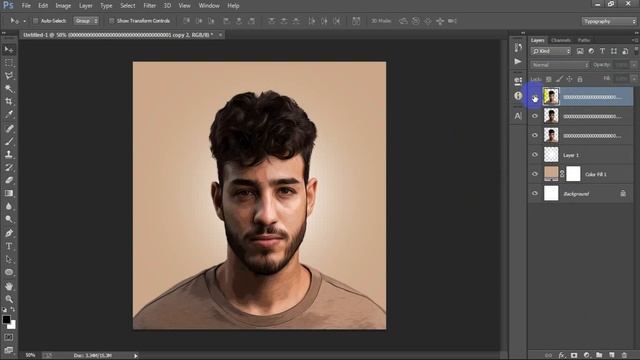Toggle visibility of the topmost selected layer
The height and width of the screenshot is (360, 640).
pos(535,97)
